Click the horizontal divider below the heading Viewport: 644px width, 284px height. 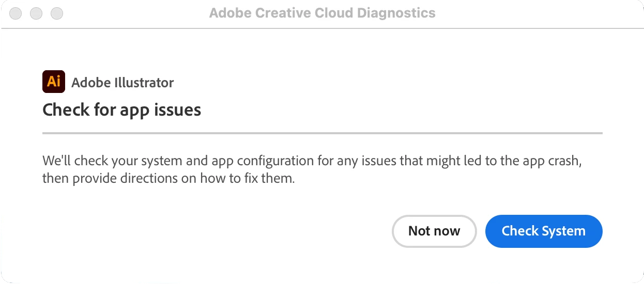click(322, 133)
